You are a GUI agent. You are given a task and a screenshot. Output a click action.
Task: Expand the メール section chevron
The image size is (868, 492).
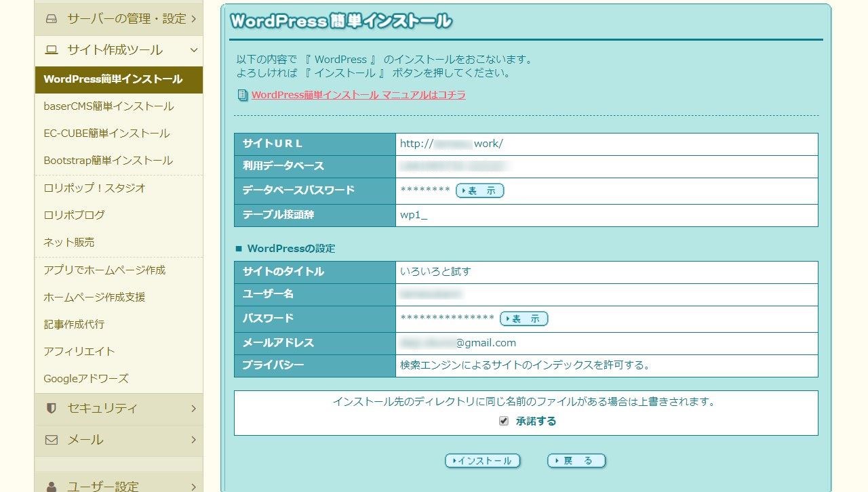(x=193, y=440)
